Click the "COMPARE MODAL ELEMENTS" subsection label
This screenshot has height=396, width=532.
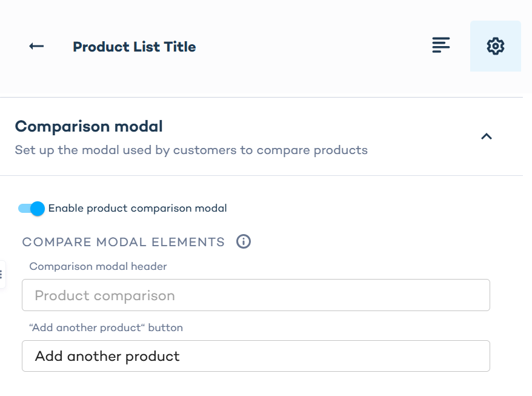(124, 242)
